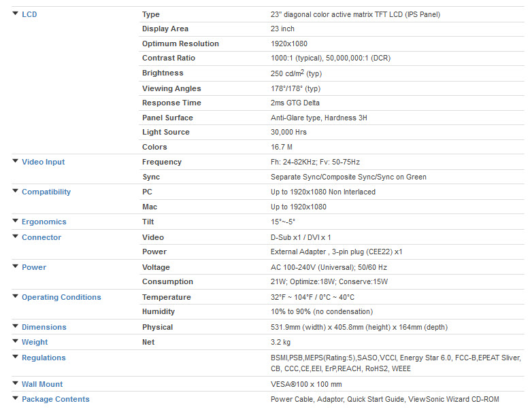Collapse the Dimensions section arrow
Image resolution: width=532 pixels, height=414 pixels.
pyautogui.click(x=15, y=327)
